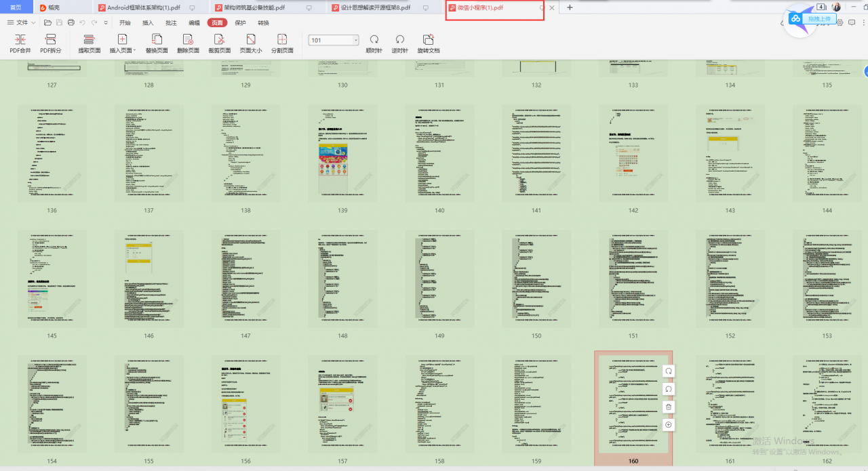Viewport: 868px width, 471px height.
Task: Click the trash delete overlay on page 160
Action: coord(669,407)
